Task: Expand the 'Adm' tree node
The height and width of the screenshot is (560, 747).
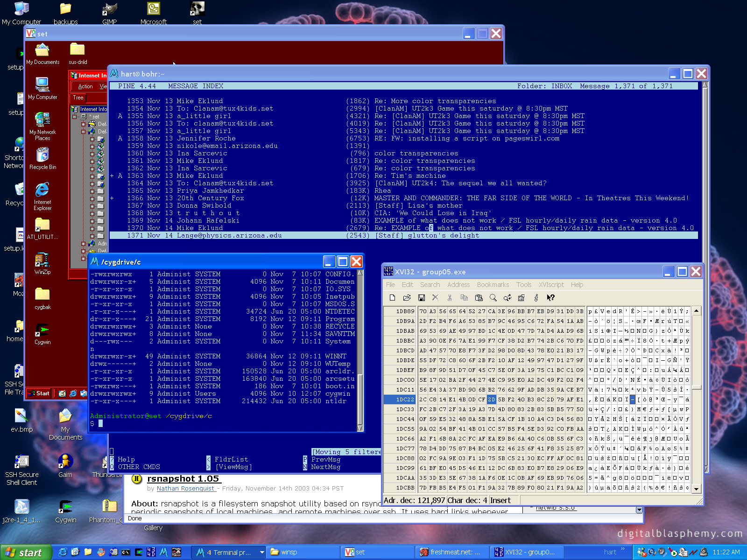Action: (x=83, y=244)
